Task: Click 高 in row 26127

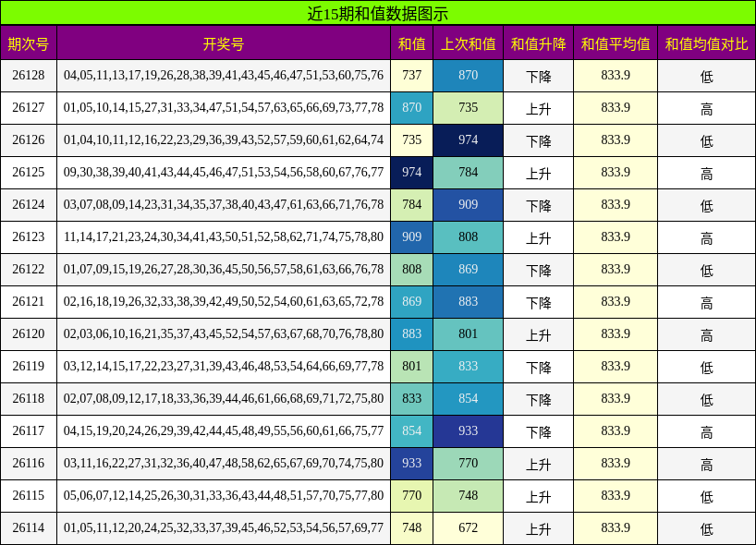Action: point(706,108)
